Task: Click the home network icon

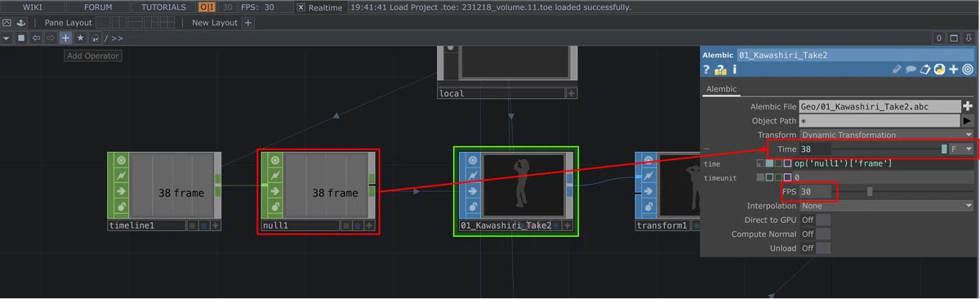Action: pos(95,38)
